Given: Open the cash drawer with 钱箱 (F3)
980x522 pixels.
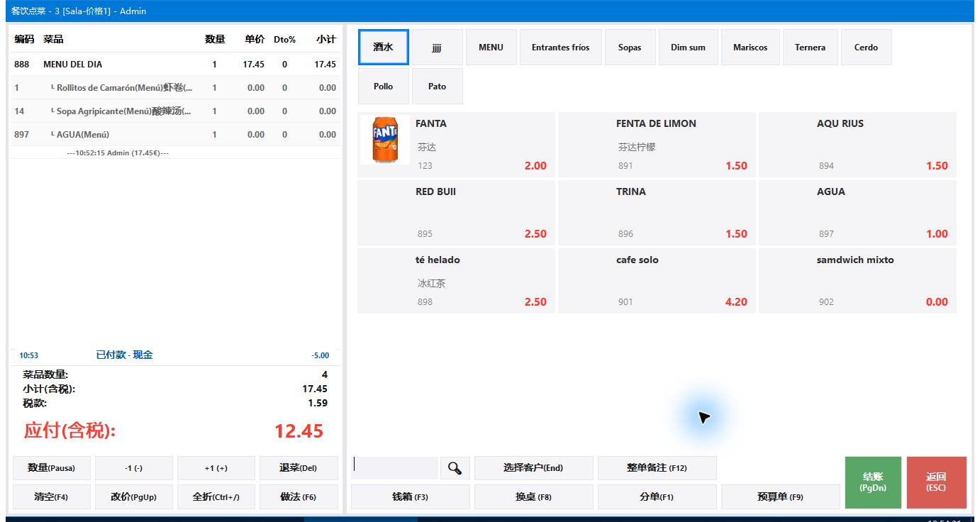Looking at the screenshot, I should coord(411,497).
